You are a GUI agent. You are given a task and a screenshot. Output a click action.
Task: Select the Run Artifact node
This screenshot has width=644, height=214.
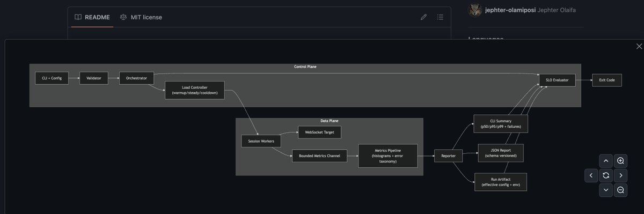click(500, 182)
